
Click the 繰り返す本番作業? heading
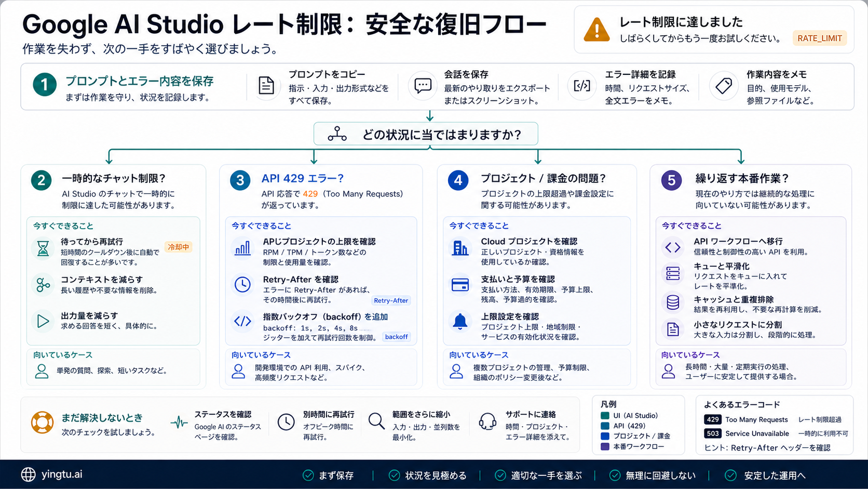(742, 178)
